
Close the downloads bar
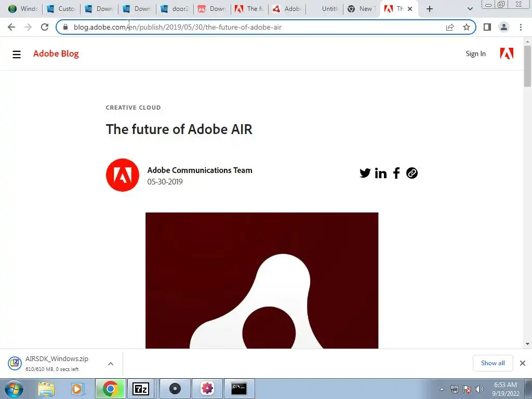click(x=523, y=363)
